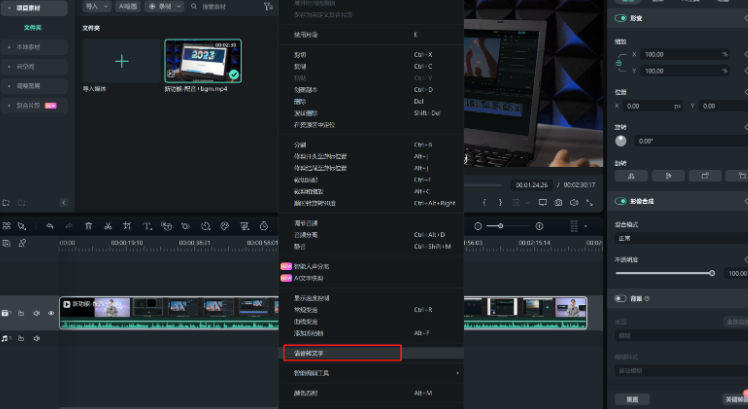Image resolution: width=748 pixels, height=409 pixels.
Task: Click the 重置 reset button
Action: tap(632, 398)
